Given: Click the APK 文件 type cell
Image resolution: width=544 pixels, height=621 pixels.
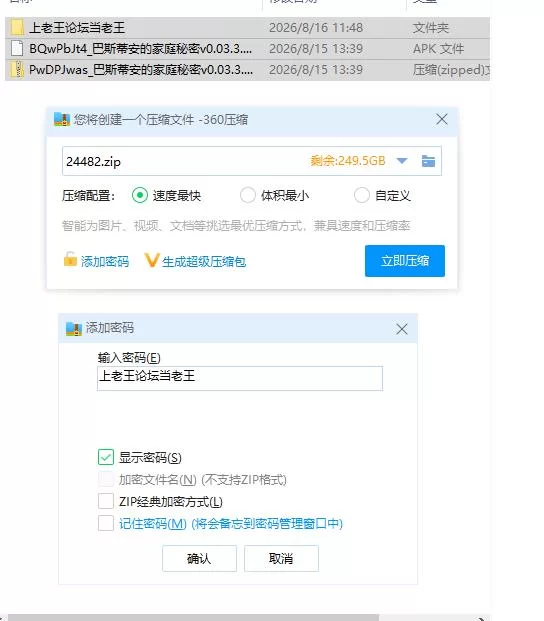Looking at the screenshot, I should tap(438, 49).
